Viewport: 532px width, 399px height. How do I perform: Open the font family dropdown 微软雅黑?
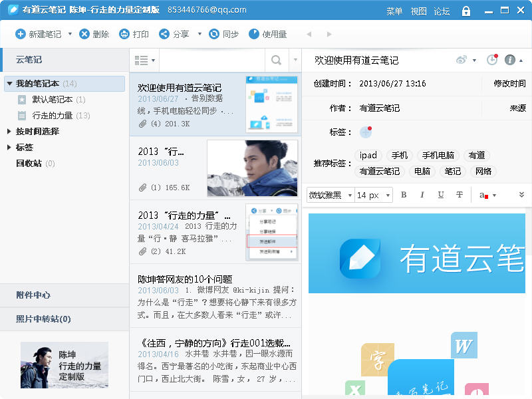330,195
